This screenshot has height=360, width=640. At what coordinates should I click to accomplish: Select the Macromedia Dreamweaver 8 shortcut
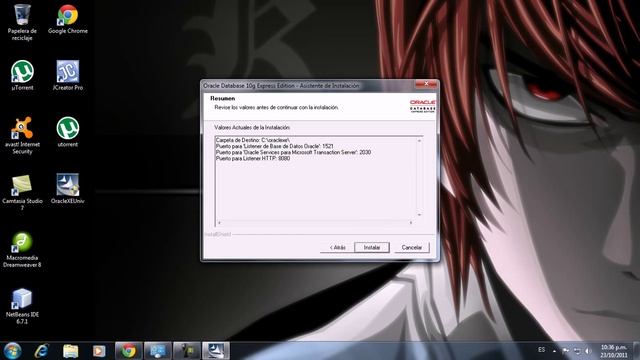pos(22,249)
